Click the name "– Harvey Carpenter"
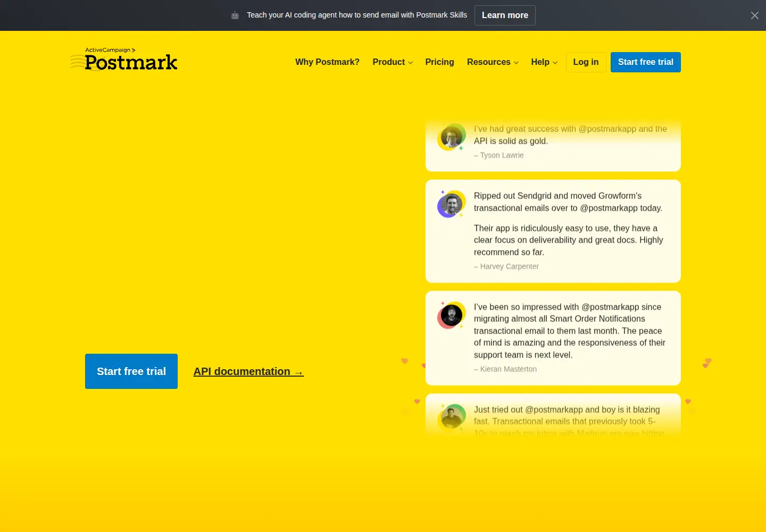766x532 pixels. click(506, 267)
